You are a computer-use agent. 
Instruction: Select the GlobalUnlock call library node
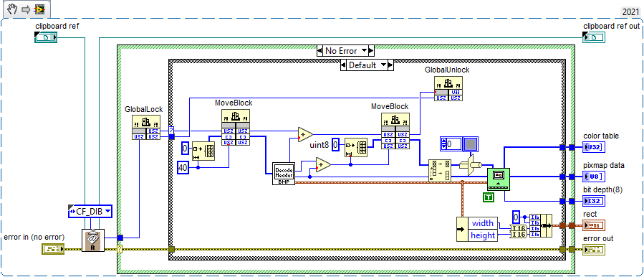coord(448,88)
